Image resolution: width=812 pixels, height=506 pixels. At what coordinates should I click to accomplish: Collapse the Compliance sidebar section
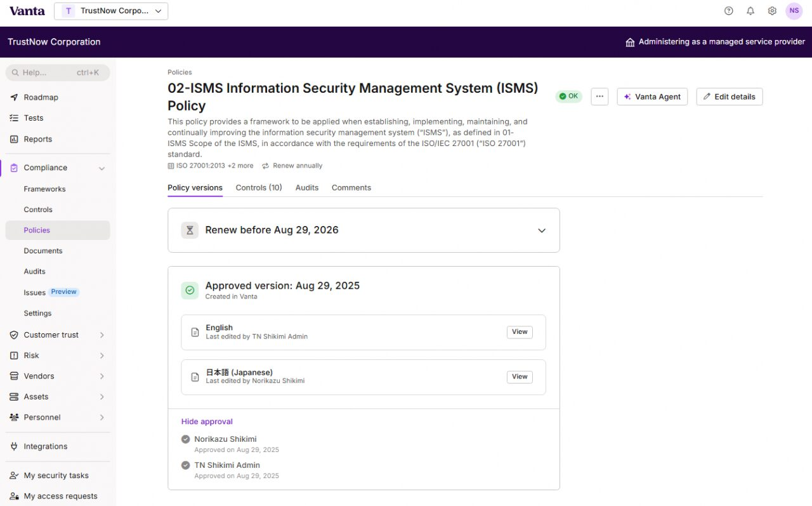[101, 168]
